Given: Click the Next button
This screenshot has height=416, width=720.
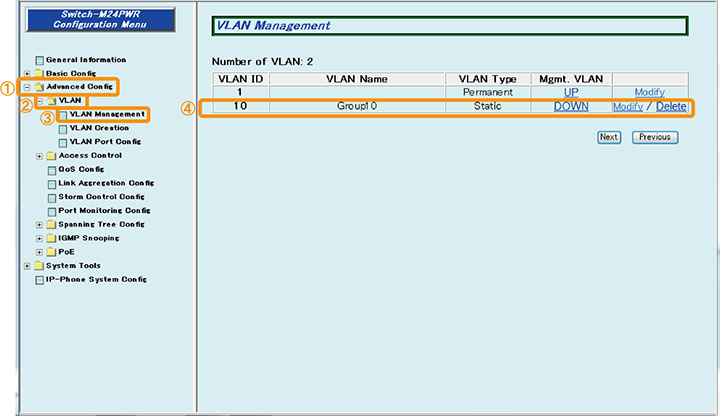Looking at the screenshot, I should 609,137.
